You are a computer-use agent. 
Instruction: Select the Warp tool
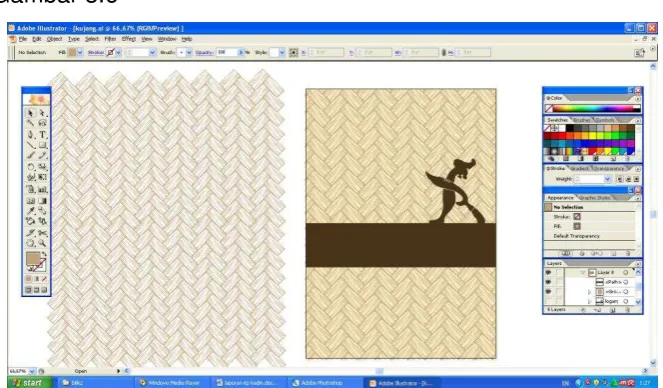coord(30,177)
